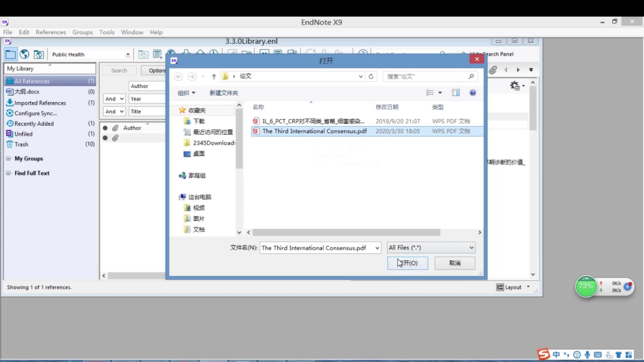Click 新建文件夹 new folder button
The image size is (644, 362).
(224, 93)
